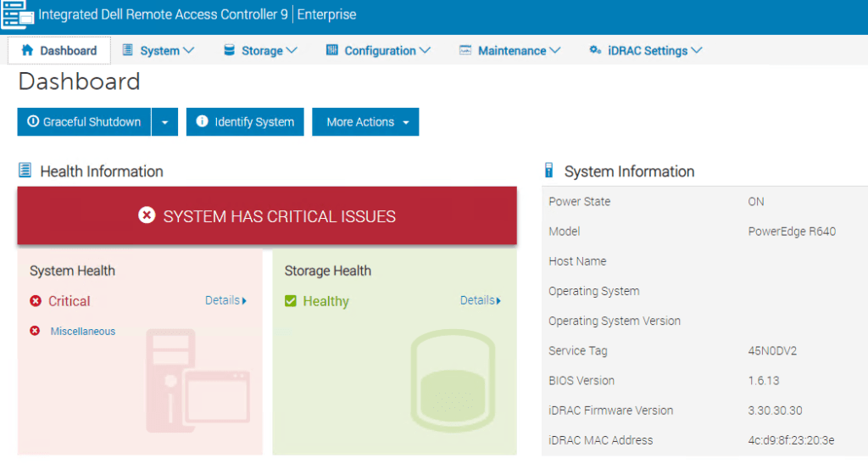This screenshot has height=475, width=868.
Task: Open Storage Health Details link
Action: click(481, 300)
